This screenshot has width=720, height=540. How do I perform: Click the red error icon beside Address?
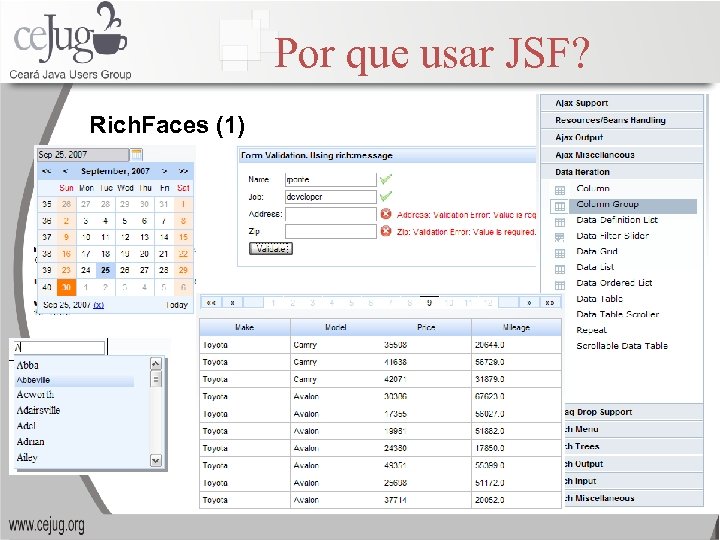coord(386,214)
